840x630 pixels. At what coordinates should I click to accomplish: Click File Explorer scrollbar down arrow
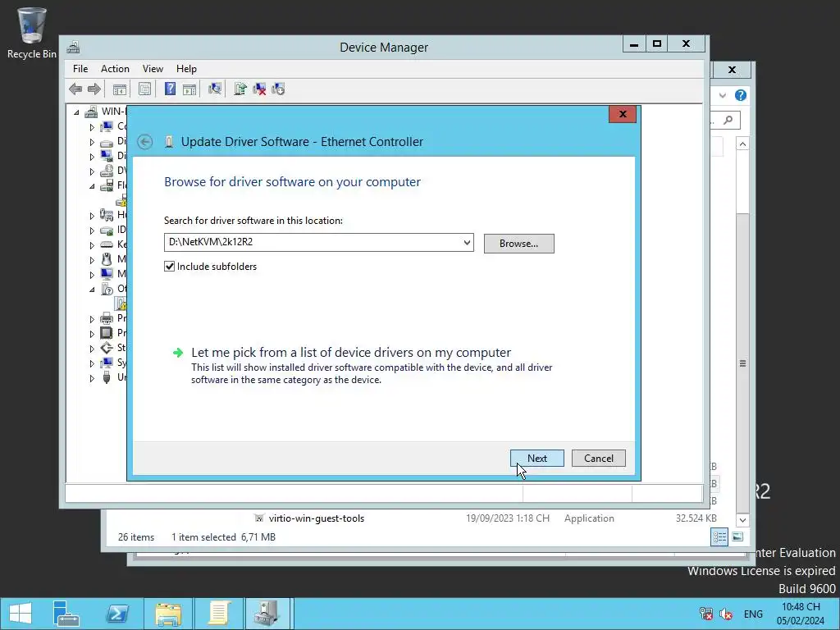tap(742, 519)
